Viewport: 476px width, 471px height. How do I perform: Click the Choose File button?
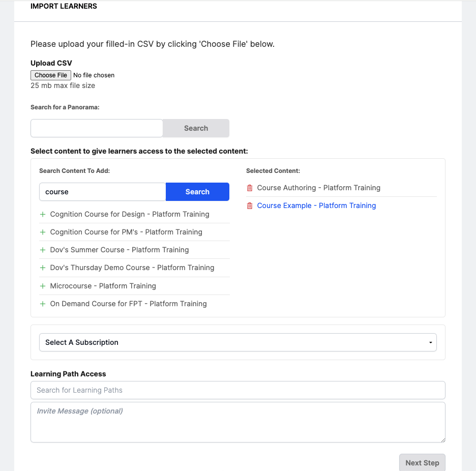(x=51, y=75)
